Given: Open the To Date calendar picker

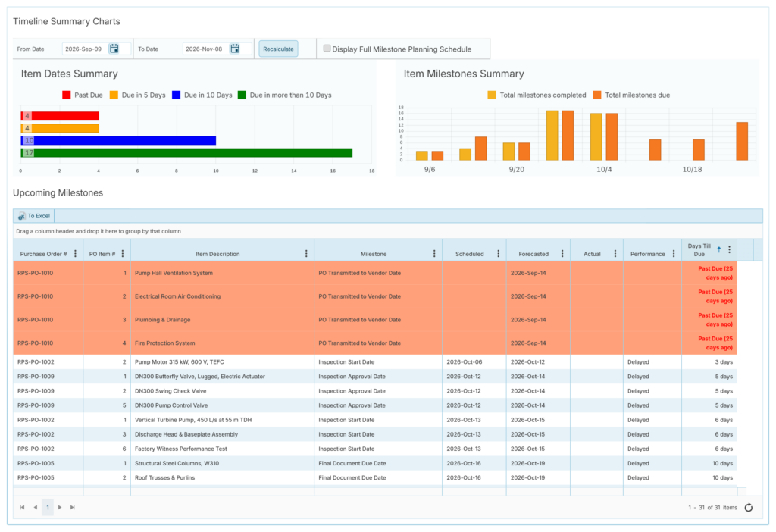Looking at the screenshot, I should [x=235, y=49].
